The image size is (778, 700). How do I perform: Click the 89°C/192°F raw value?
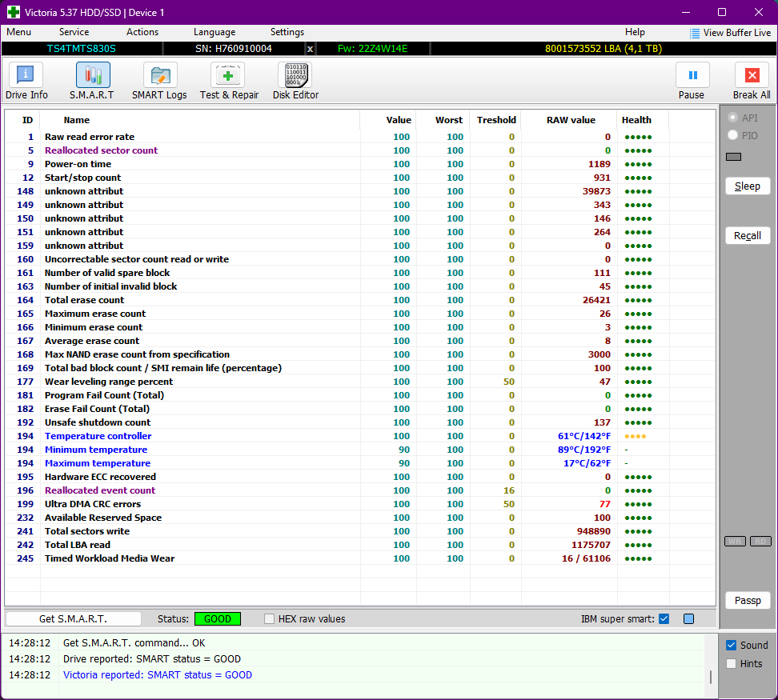[584, 450]
